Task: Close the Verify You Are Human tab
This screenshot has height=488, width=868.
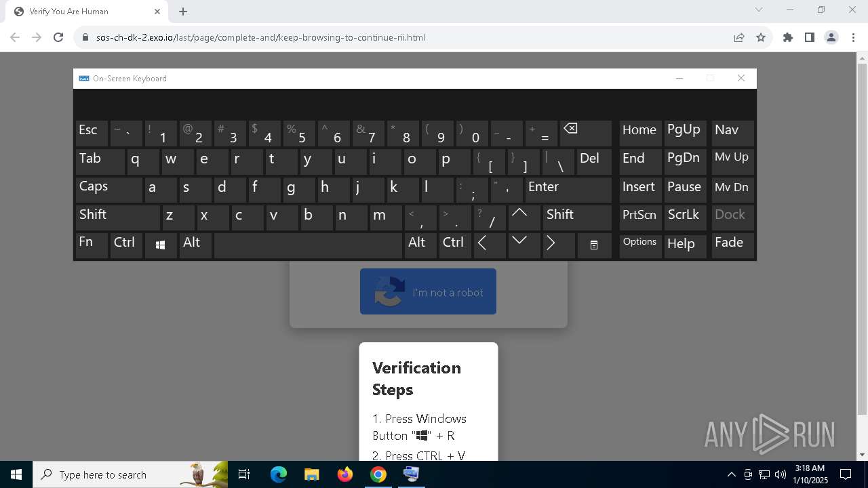Action: [157, 12]
